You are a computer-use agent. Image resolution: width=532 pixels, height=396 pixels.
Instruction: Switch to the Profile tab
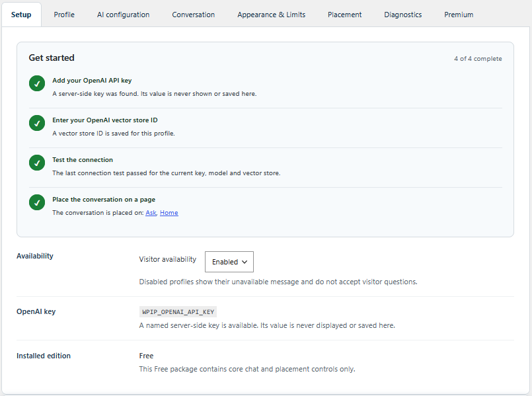tap(64, 15)
